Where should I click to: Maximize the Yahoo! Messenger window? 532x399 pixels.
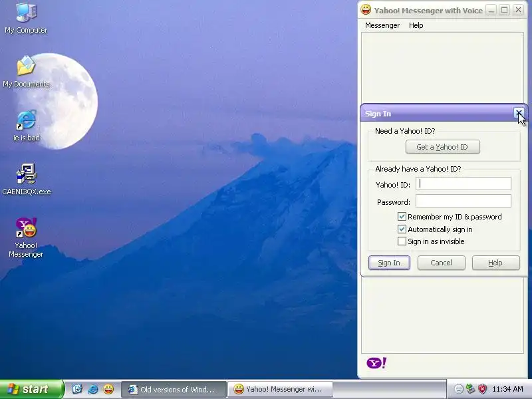click(x=505, y=10)
